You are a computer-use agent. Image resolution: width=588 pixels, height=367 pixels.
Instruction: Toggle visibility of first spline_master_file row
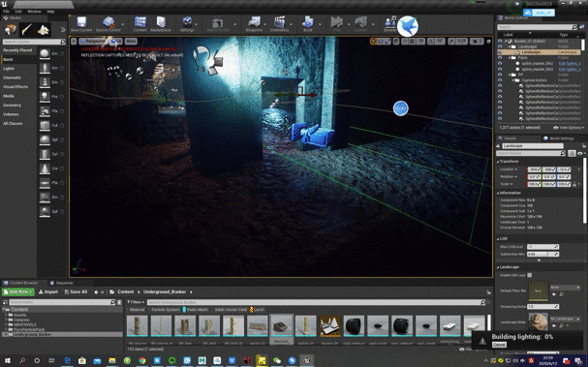[500, 63]
